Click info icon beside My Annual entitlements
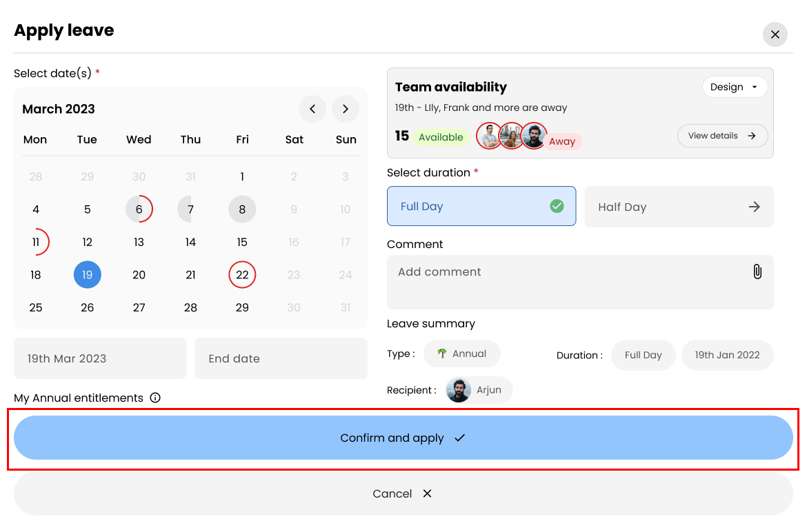 point(155,398)
